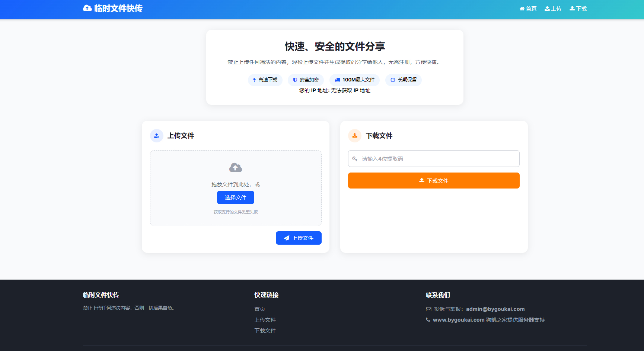The width and height of the screenshot is (644, 351).
Task: Submit with the blue 上传文件 button
Action: [x=299, y=238]
